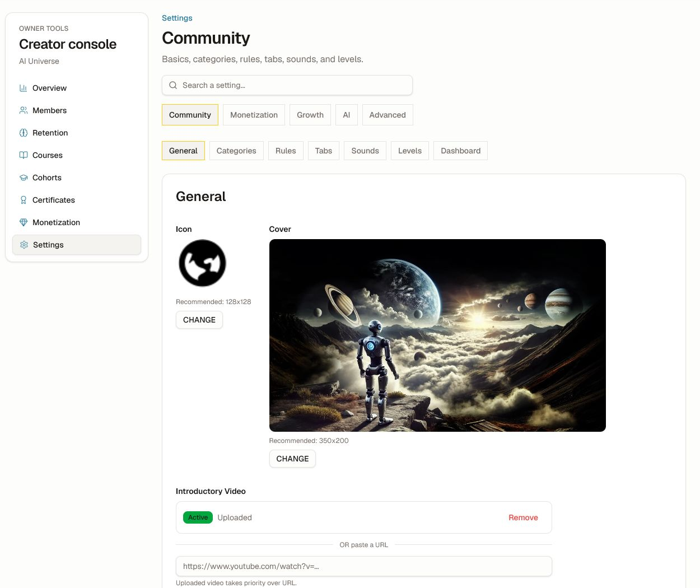Click the magnifier icon in search
The height and width of the screenshot is (588, 700).
pos(173,85)
